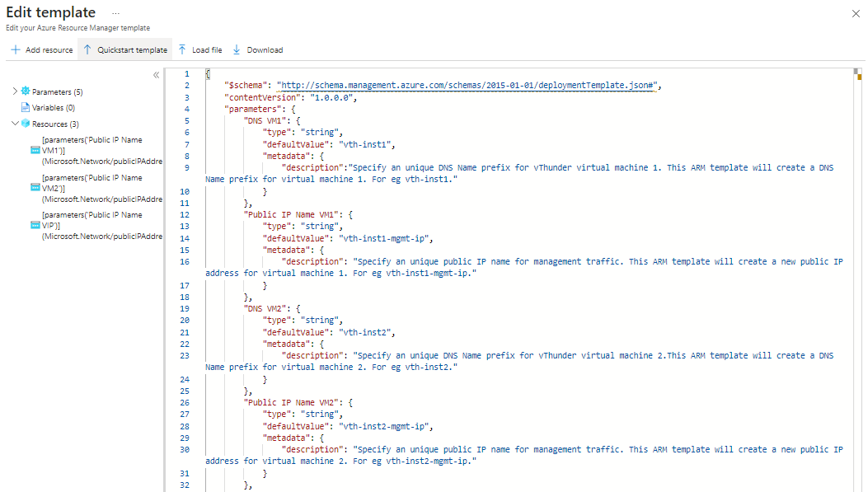Viewport: 868px width, 492px height.
Task: Close the Edit template blade
Action: [856, 14]
